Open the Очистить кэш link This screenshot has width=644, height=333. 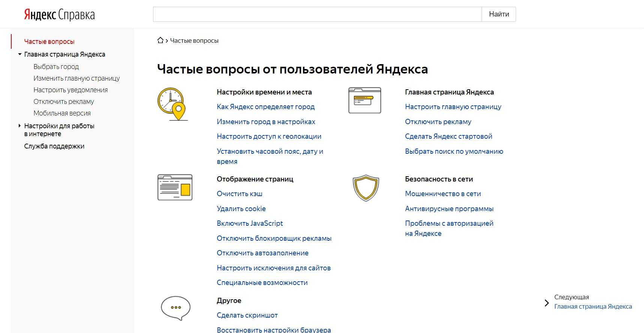(239, 194)
